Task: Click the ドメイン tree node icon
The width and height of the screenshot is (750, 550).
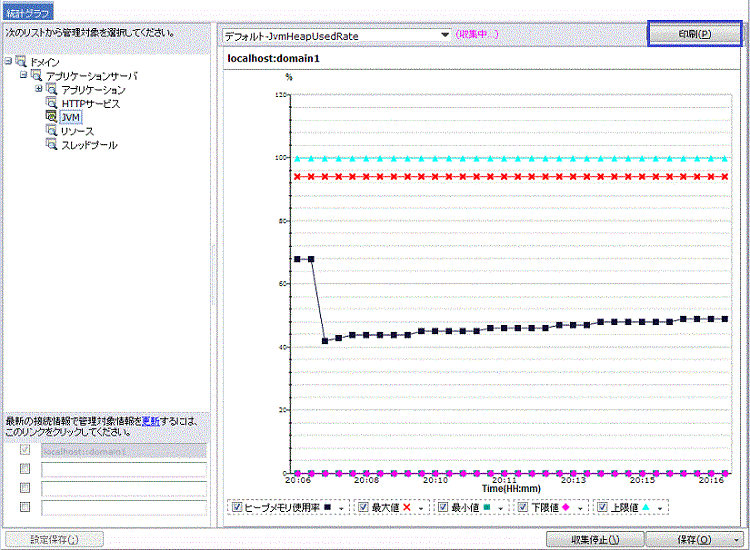Action: click(21, 62)
